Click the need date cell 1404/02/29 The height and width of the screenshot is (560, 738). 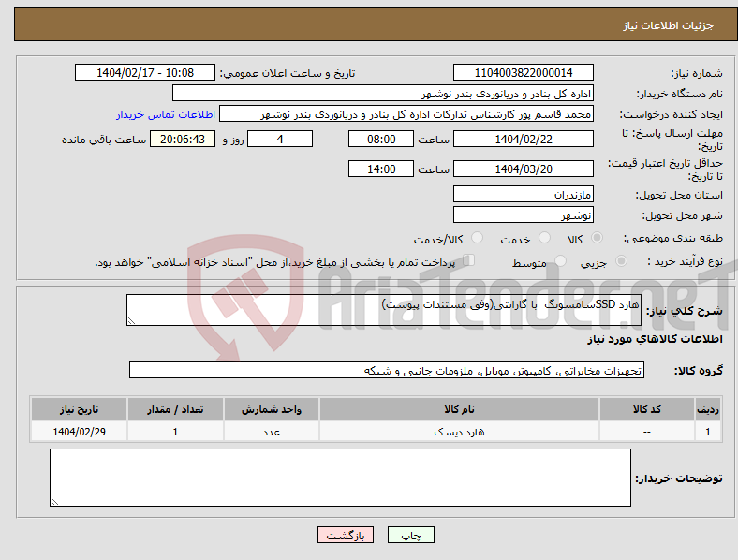click(79, 432)
